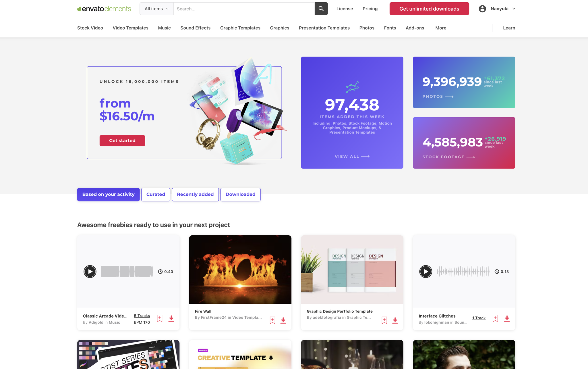Bookmark the Fire Wall item
The image size is (588, 369).
[272, 320]
